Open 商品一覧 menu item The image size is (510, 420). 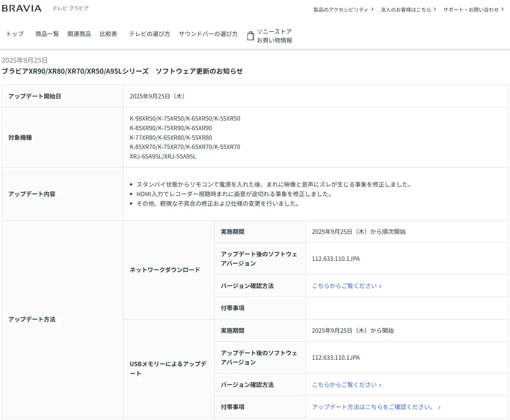coord(47,34)
